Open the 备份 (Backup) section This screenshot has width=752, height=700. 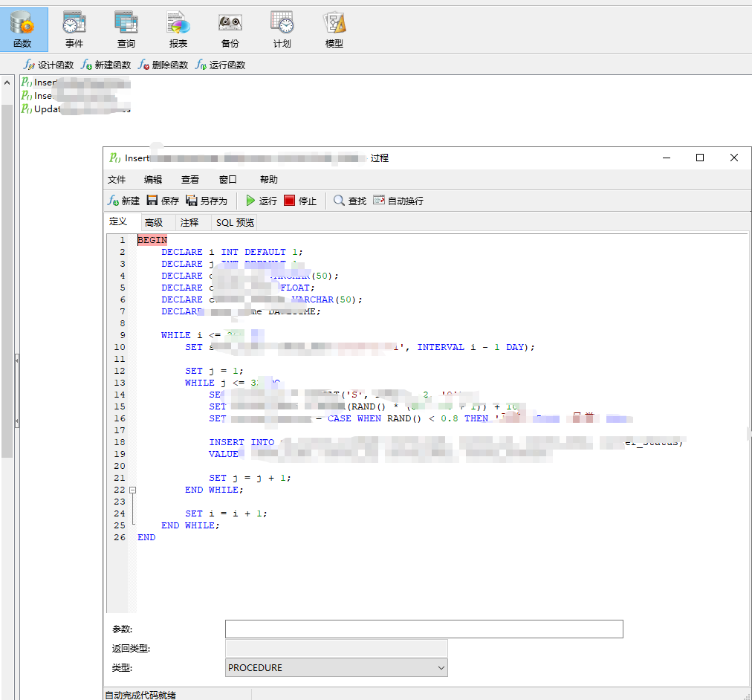[x=230, y=29]
